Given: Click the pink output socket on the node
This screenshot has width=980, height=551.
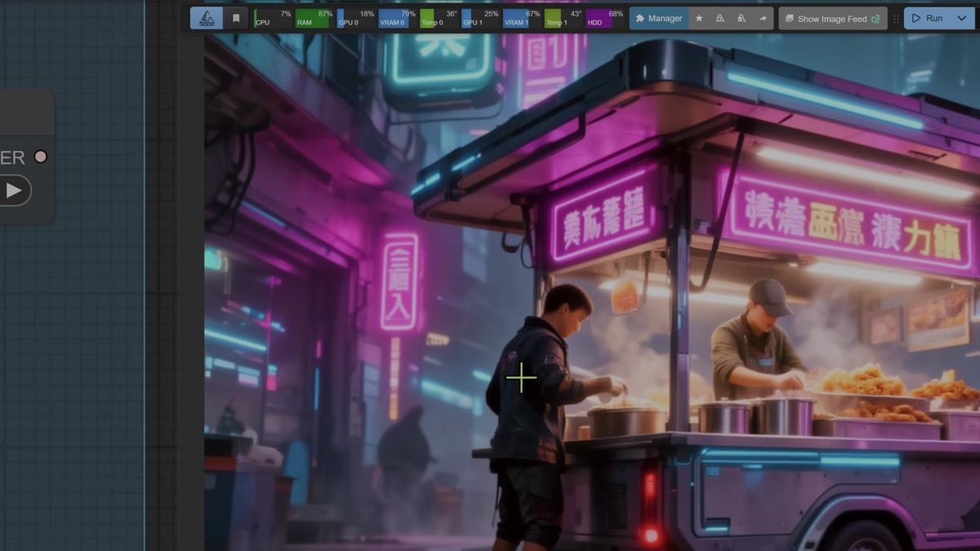Looking at the screenshot, I should tap(40, 156).
